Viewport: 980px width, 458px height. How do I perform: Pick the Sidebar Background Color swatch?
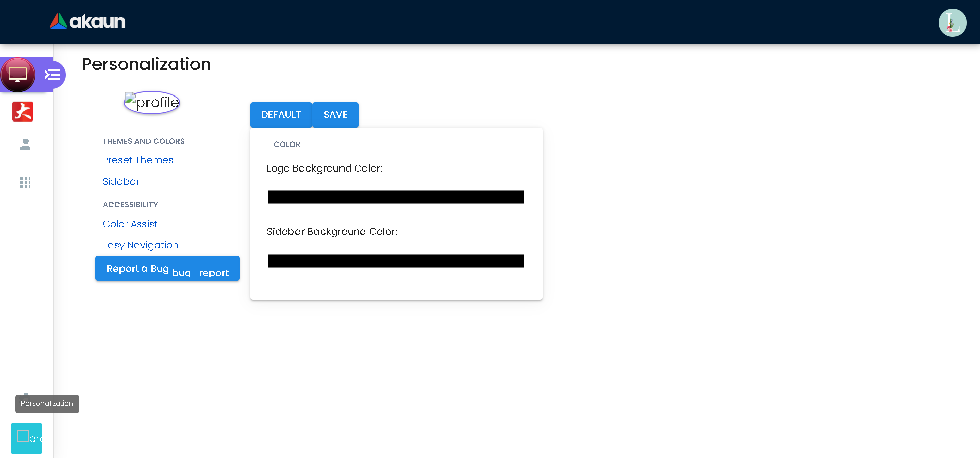tap(396, 261)
